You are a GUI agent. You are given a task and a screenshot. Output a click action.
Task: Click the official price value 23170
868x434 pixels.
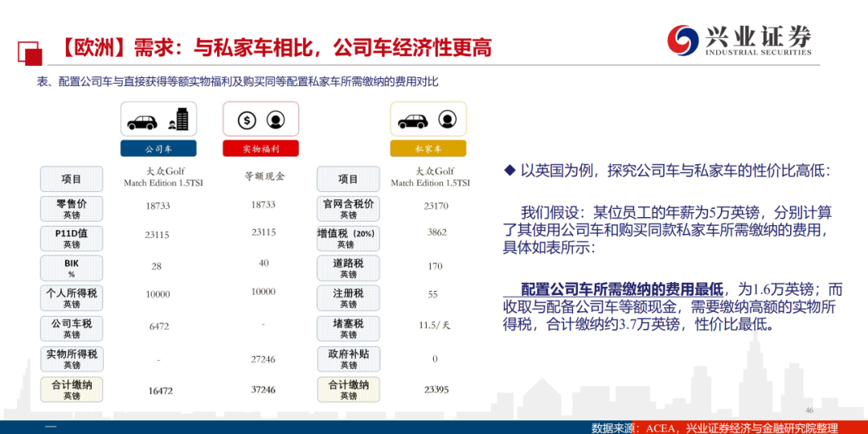point(435,206)
